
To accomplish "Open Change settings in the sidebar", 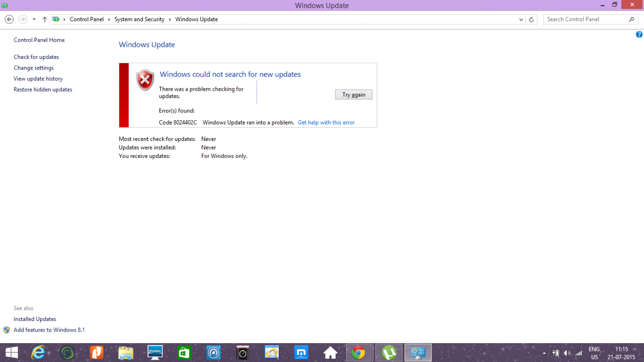I will pos(34,68).
